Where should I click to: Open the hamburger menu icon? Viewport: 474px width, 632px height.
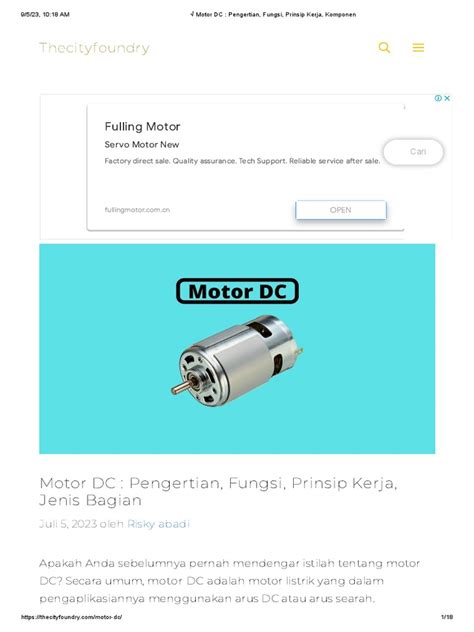coord(418,48)
